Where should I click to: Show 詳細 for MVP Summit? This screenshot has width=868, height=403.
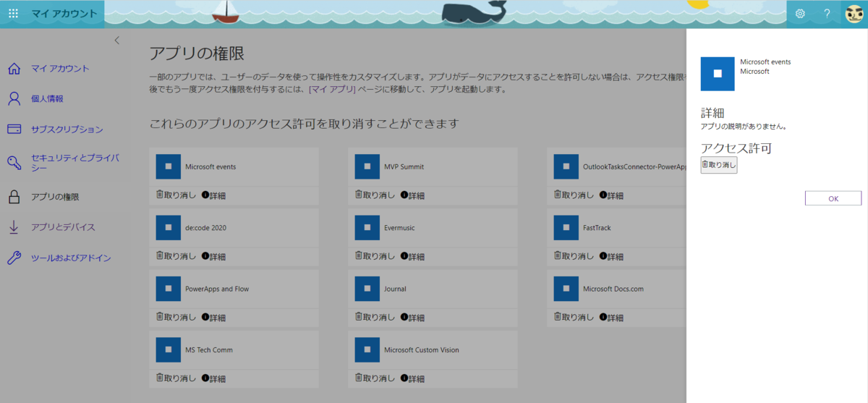[412, 195]
